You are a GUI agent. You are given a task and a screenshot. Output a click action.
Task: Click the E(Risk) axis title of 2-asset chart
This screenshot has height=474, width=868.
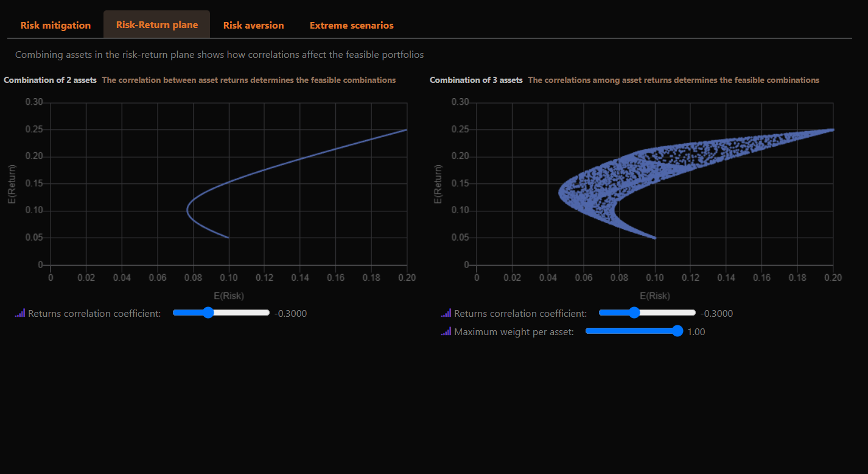point(229,295)
